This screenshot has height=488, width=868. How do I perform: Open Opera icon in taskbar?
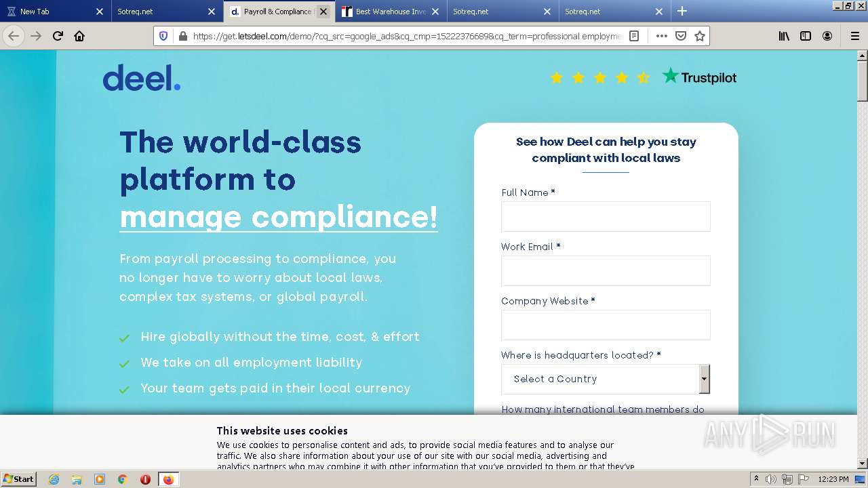coord(145,479)
